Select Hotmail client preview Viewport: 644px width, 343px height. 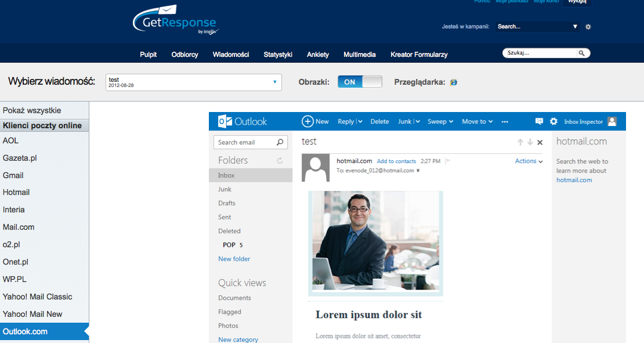tap(44, 192)
